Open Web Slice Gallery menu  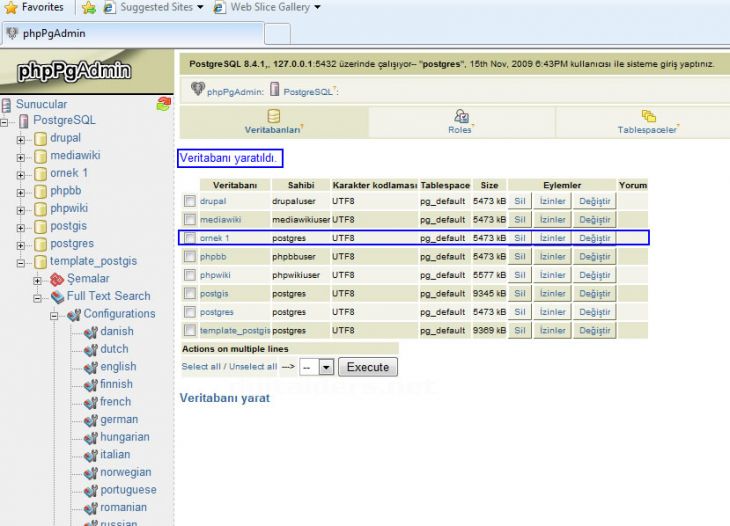pyautogui.click(x=267, y=7)
